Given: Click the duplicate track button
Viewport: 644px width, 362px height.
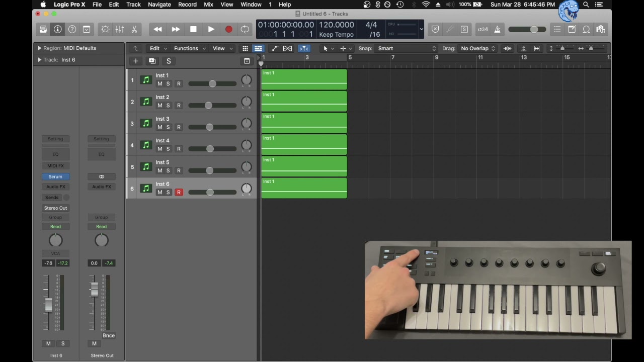Looking at the screenshot, I should [x=152, y=61].
